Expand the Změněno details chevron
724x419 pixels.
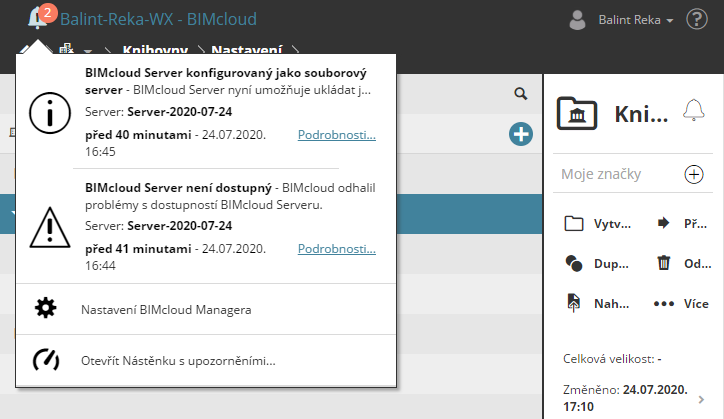[700, 399]
